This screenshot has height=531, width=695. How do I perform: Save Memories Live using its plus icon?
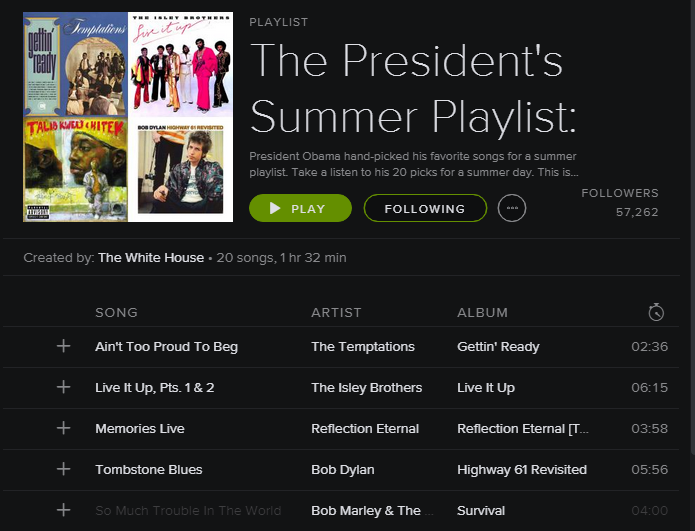pos(64,428)
